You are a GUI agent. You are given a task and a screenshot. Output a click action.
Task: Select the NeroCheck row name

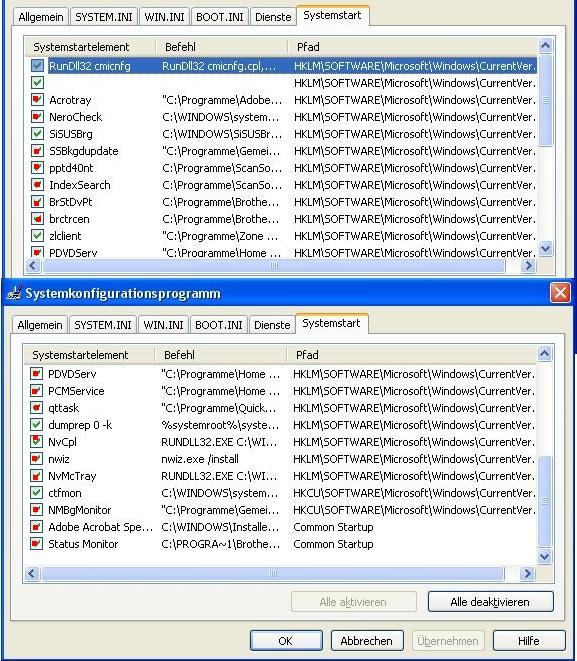click(75, 117)
